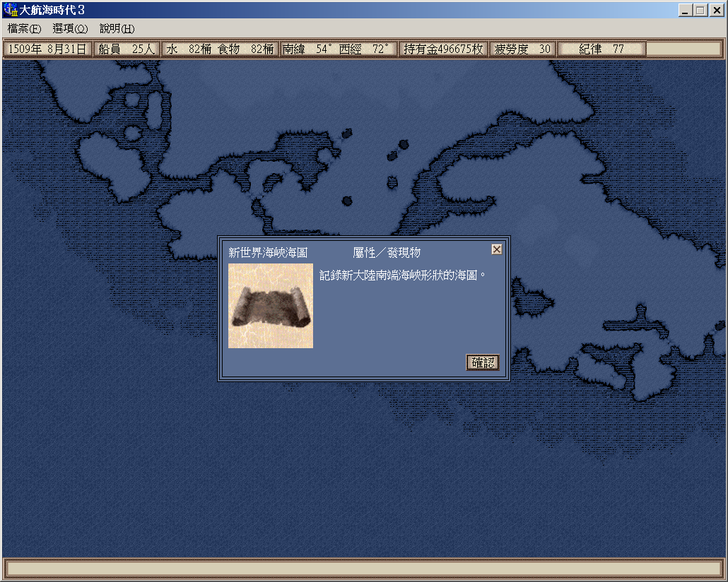Open the 選項 (Options) menu
This screenshot has height=582, width=728.
point(70,29)
